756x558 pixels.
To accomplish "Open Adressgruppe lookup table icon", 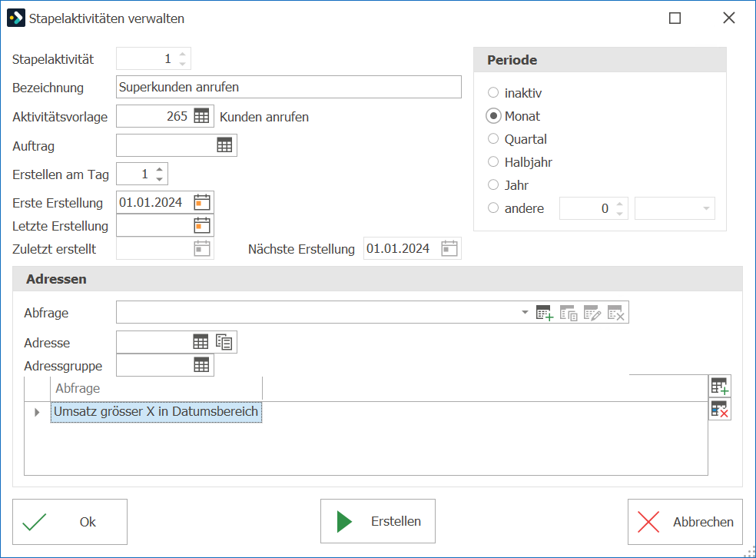I will [201, 365].
